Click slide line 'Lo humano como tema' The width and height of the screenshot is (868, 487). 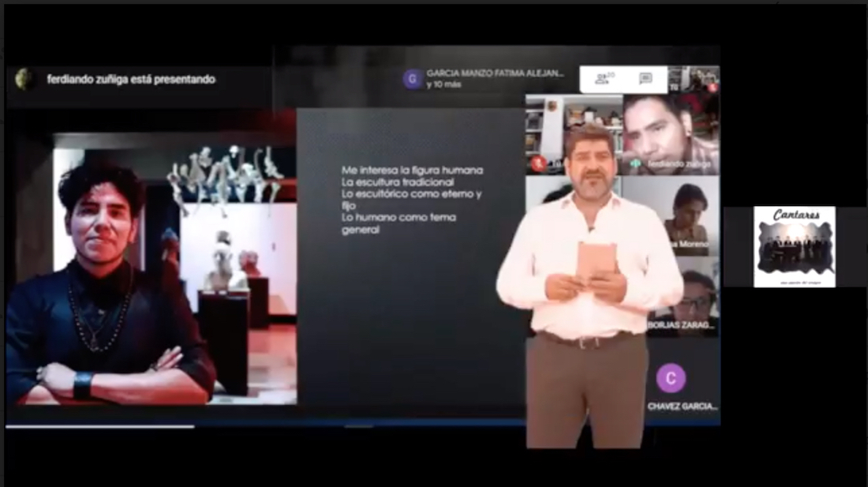click(398, 218)
